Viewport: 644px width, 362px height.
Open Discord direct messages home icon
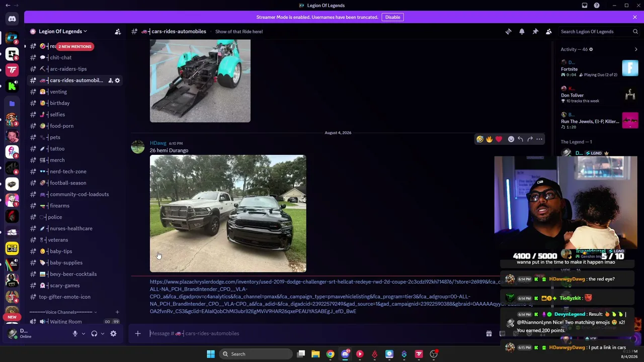pos(12,19)
